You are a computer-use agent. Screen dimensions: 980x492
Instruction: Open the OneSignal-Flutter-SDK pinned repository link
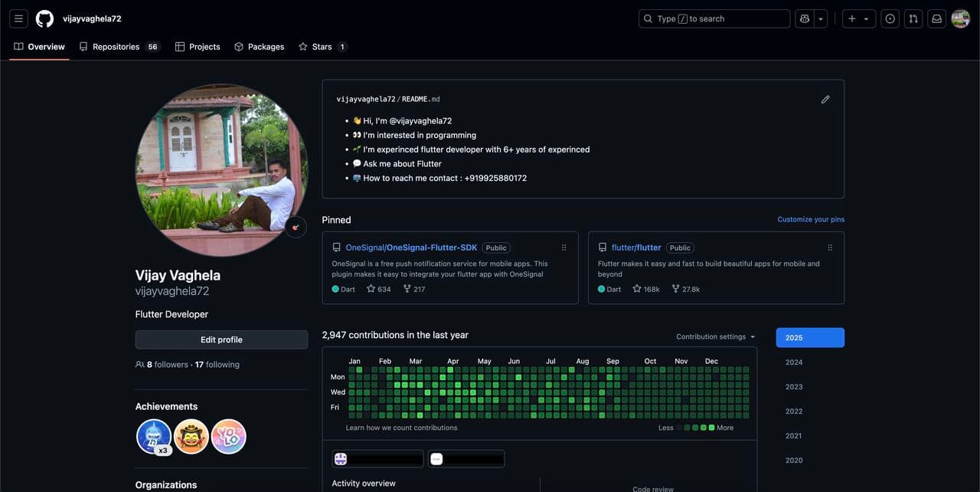411,248
